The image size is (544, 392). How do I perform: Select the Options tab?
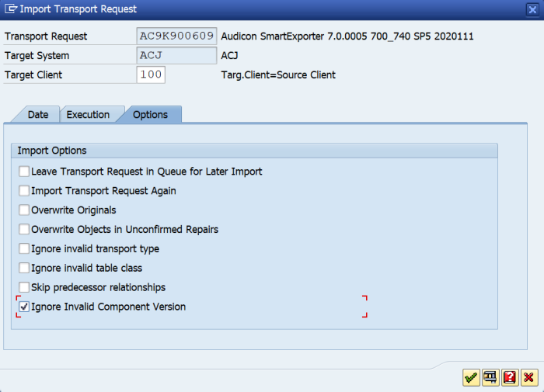point(150,115)
